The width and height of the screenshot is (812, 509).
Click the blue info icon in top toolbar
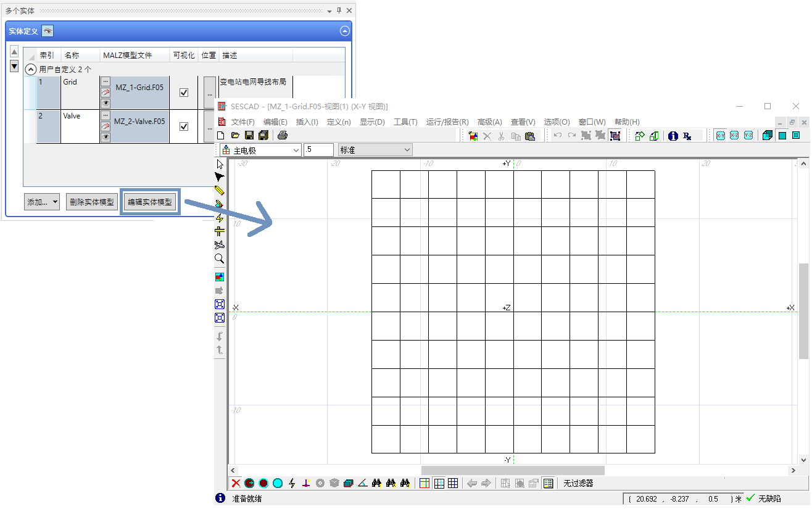pos(673,136)
